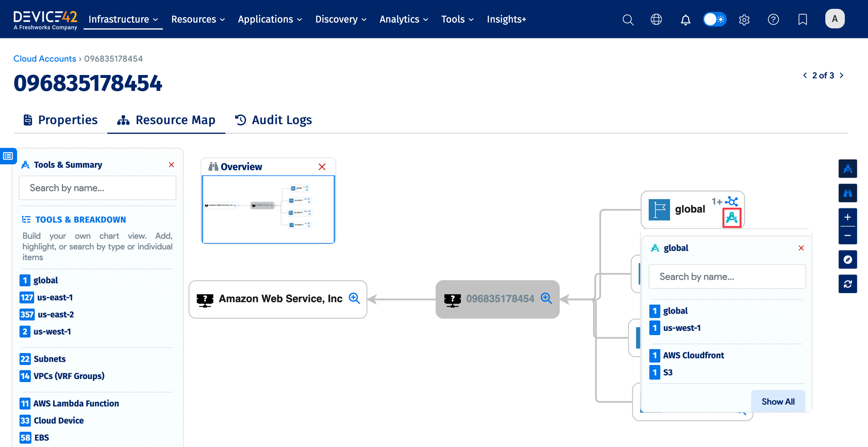The height and width of the screenshot is (447, 868).
Task: Toggle the light/dark mode switch
Action: tap(714, 19)
